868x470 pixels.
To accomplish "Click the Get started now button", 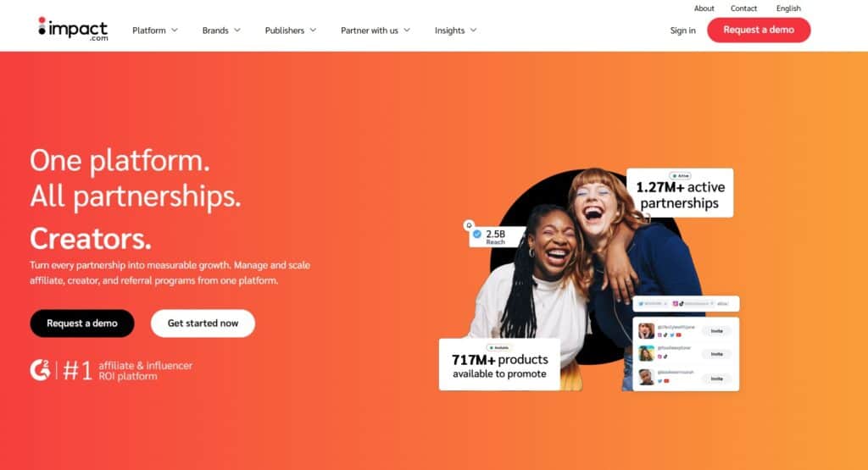I will pyautogui.click(x=203, y=323).
